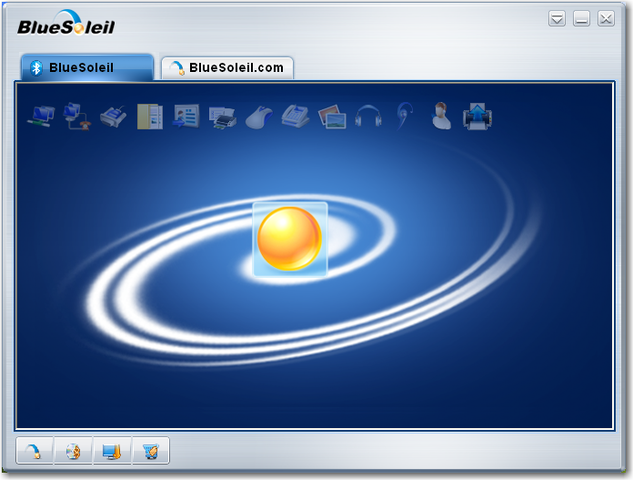
Task: Click the disc with Bluetooth logo button
Action: coord(73,451)
